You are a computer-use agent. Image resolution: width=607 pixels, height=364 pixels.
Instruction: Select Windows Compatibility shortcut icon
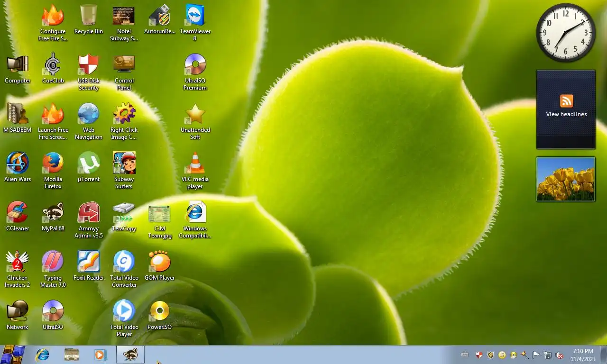(x=195, y=220)
